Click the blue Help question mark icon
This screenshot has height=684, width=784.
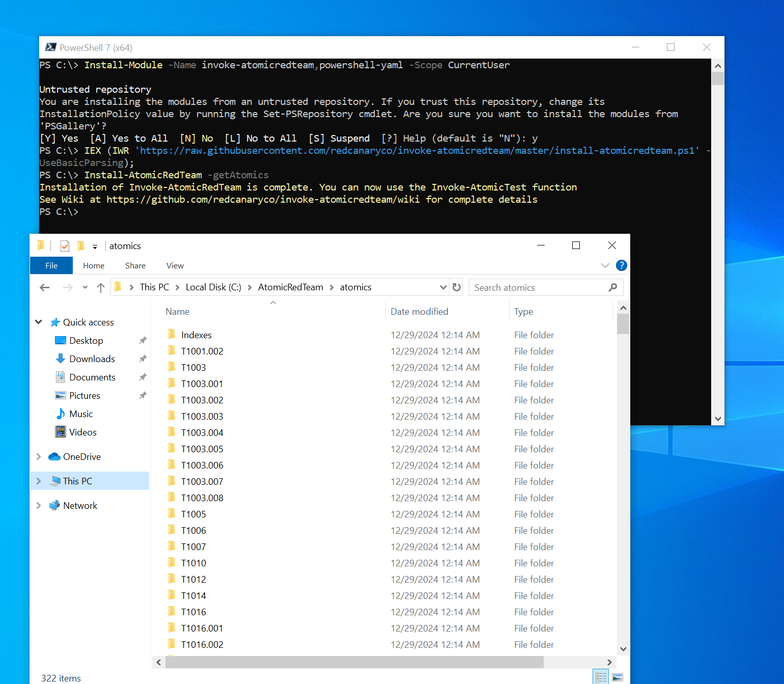coord(622,265)
